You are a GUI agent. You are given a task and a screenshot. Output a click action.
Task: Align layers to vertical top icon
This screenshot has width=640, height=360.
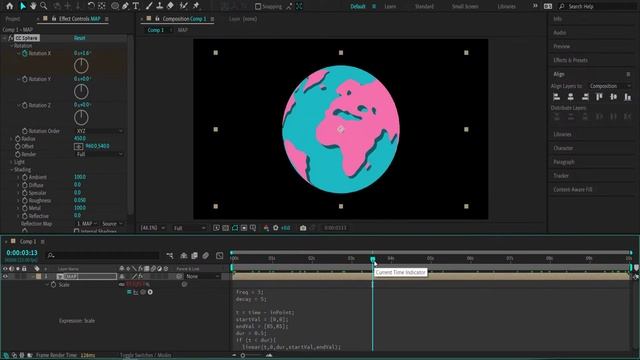599,97
